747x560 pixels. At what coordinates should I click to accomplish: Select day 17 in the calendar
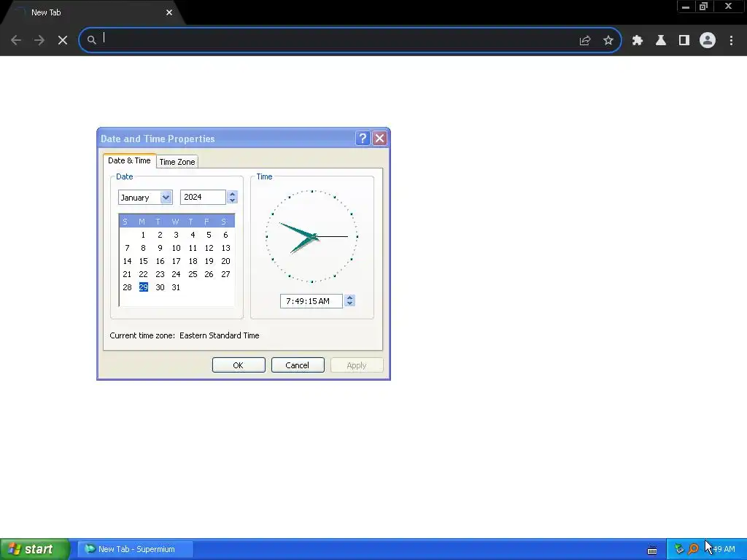[177, 261]
